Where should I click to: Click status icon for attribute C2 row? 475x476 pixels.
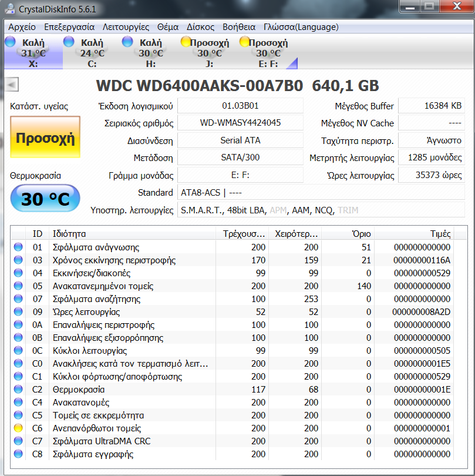click(x=18, y=389)
